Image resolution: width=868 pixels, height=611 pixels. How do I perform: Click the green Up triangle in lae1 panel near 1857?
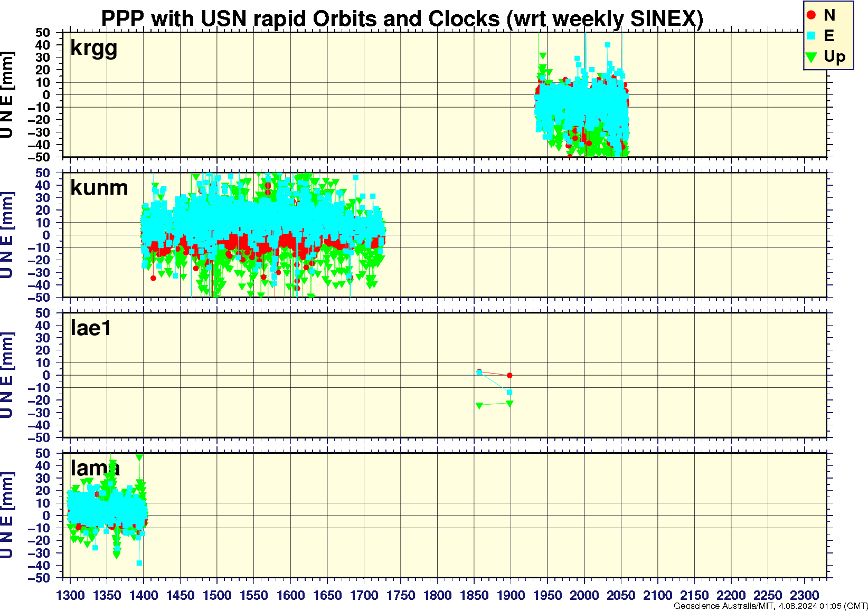(x=479, y=406)
